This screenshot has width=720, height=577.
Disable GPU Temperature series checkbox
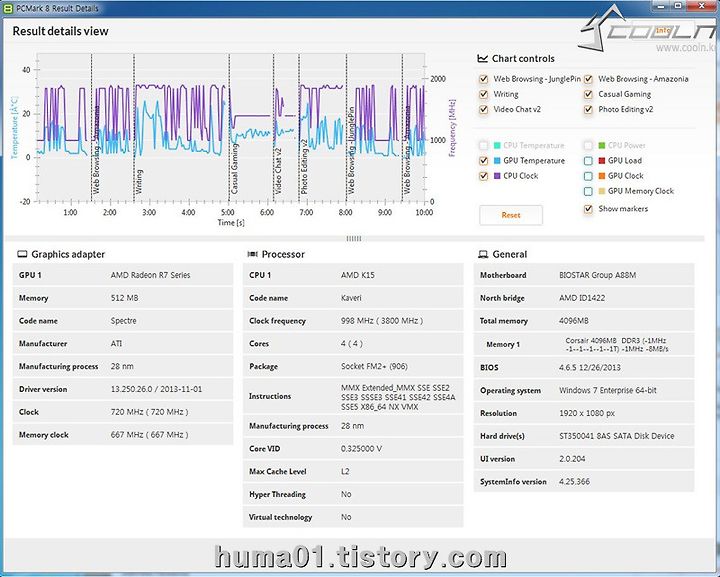point(484,161)
